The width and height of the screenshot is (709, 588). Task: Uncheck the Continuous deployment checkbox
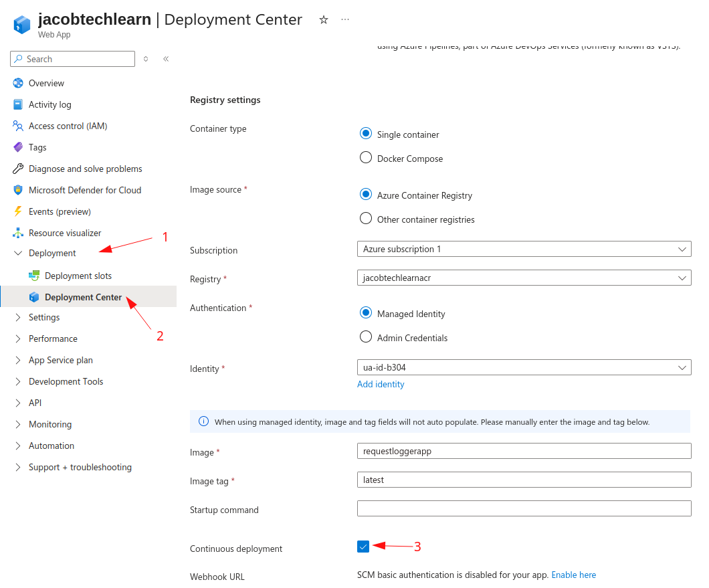(x=363, y=547)
